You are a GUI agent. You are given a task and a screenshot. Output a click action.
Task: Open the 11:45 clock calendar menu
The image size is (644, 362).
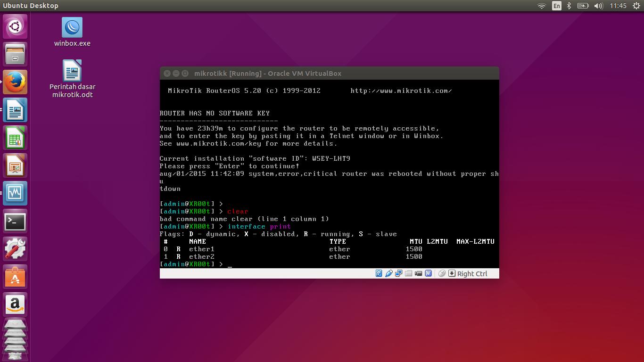pyautogui.click(x=618, y=6)
